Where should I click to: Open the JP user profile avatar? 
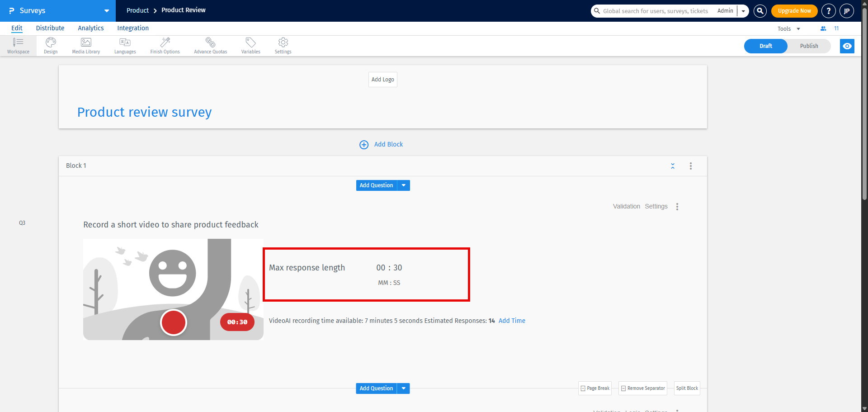(847, 11)
